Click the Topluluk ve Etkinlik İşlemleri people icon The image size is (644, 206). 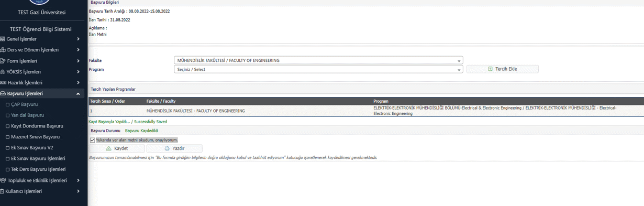[x=3, y=180]
